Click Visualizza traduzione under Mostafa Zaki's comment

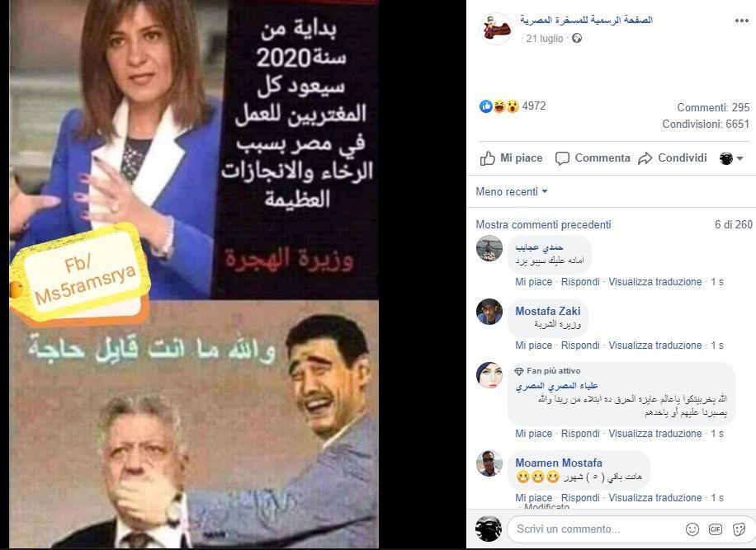click(654, 346)
